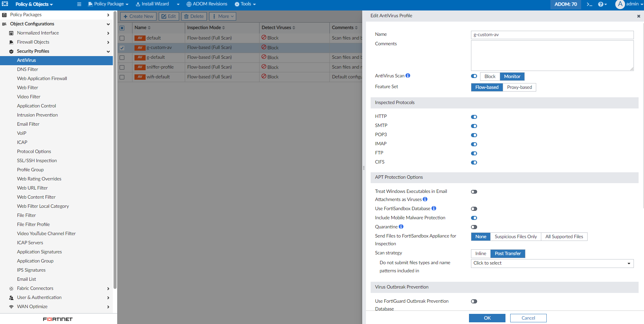Close the Edit AntiVirus Profile panel
The height and width of the screenshot is (324, 644).
[x=638, y=16]
